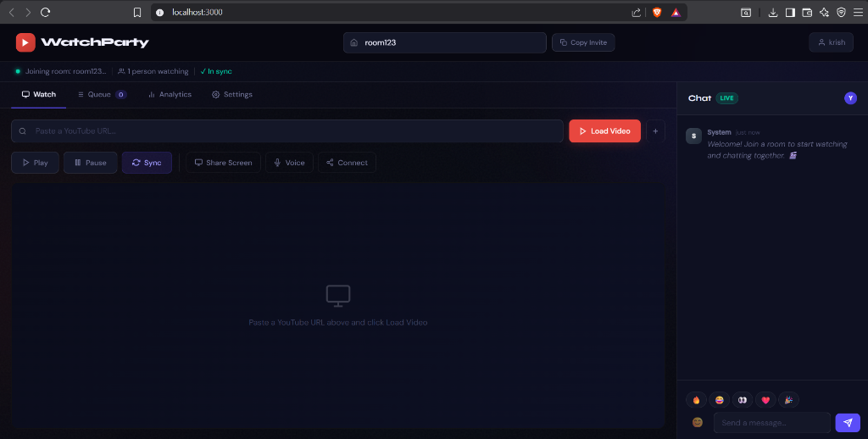
Task: Open the Brave Wallet icon
Action: [807, 12]
